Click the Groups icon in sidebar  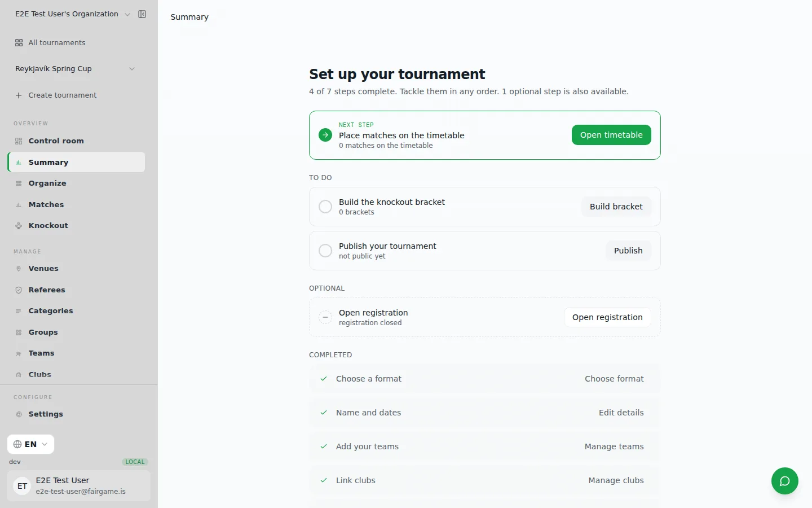(19, 332)
